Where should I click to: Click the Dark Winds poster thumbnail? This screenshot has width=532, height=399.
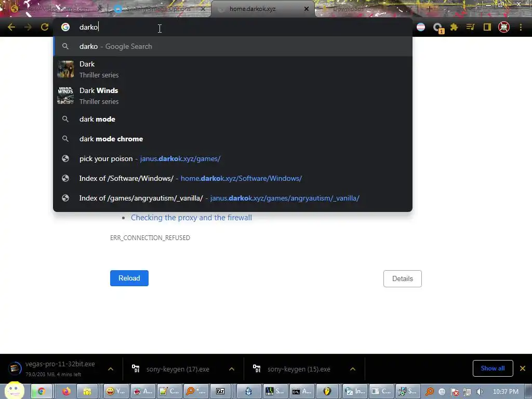[x=65, y=96]
